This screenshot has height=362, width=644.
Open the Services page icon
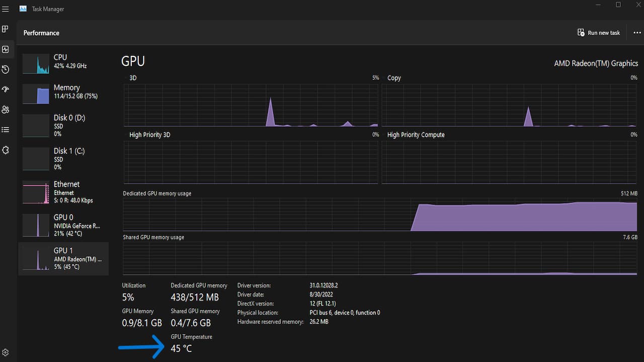6,150
